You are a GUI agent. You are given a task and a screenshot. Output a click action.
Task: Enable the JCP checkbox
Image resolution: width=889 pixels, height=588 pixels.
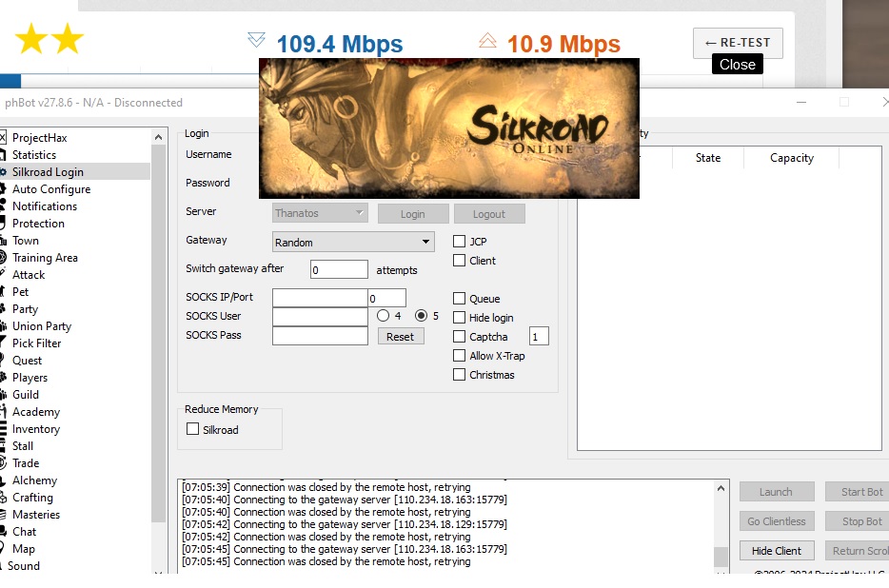(x=460, y=242)
